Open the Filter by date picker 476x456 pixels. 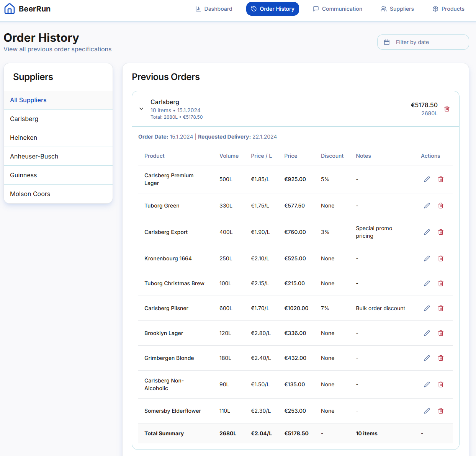[423, 42]
